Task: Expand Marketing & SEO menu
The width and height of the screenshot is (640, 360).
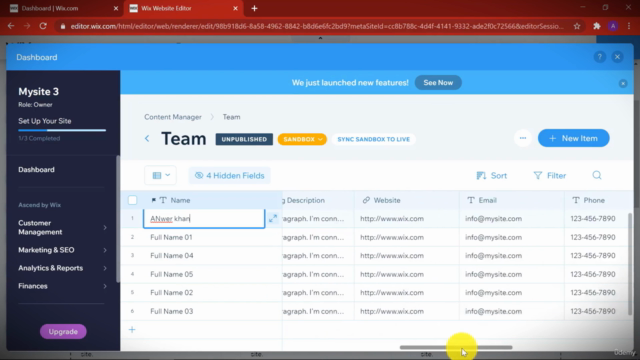Action: (62, 250)
